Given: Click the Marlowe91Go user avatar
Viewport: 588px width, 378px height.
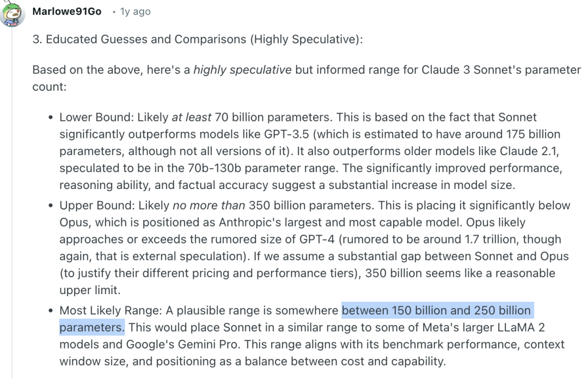Looking at the screenshot, I should (x=13, y=13).
